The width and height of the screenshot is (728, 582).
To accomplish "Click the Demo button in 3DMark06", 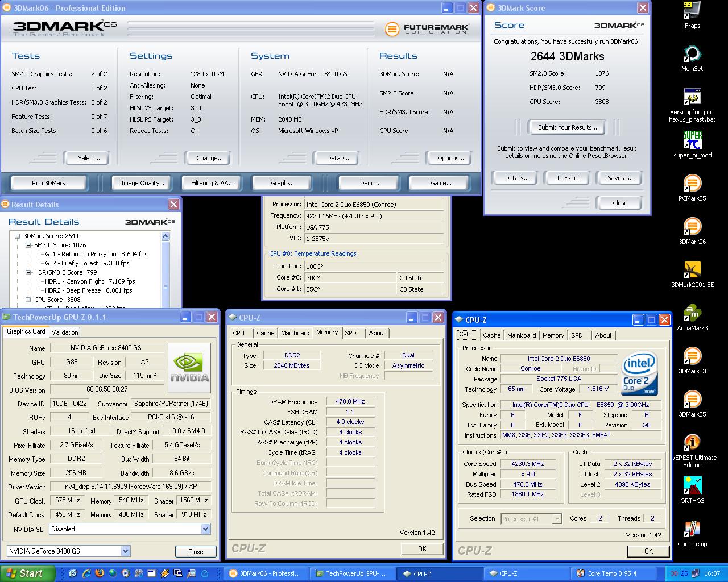I will 370,183.
